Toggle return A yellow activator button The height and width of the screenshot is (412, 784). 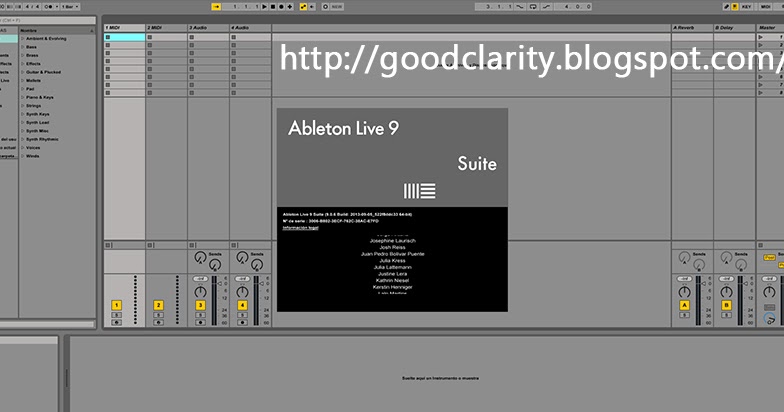click(x=684, y=305)
